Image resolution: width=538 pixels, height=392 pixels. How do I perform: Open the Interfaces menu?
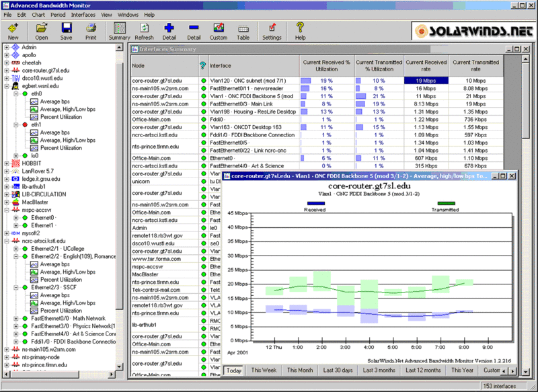(83, 15)
